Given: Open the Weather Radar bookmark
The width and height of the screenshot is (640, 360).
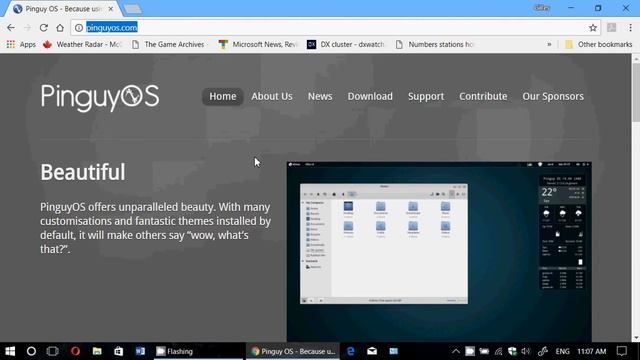Looking at the screenshot, I should coord(82,44).
